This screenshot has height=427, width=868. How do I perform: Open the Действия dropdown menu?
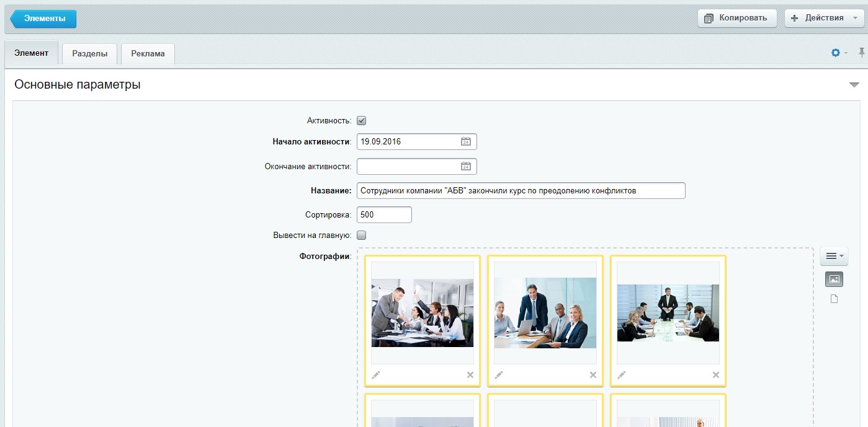823,18
